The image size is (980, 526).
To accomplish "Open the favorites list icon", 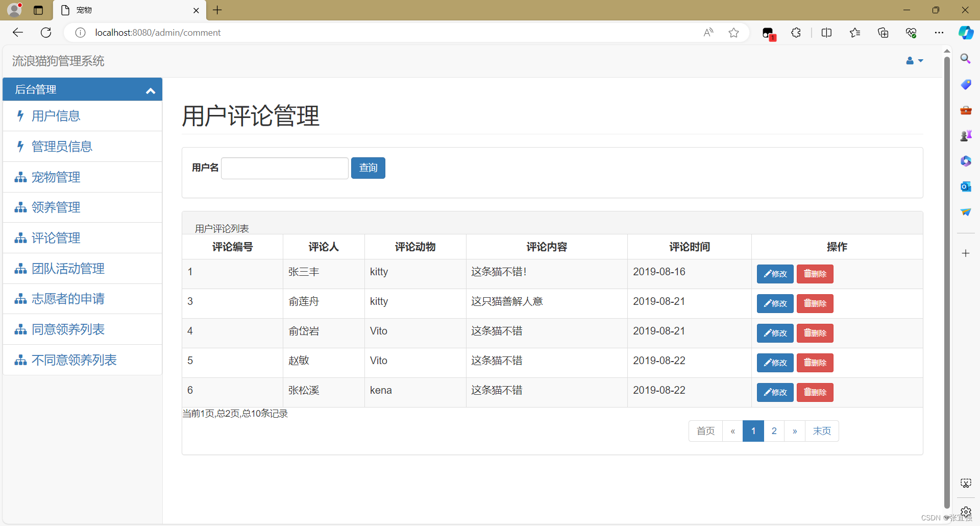I will [855, 33].
